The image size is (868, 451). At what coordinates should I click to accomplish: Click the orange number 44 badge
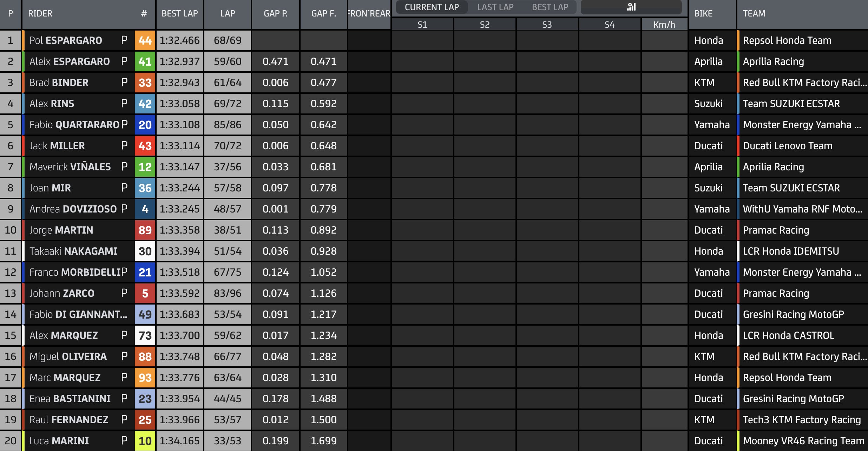(145, 40)
